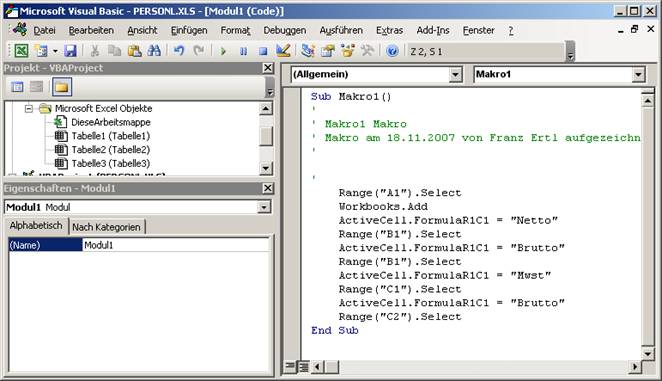This screenshot has width=662, height=381.
Task: Toggle Design Mode icon
Action: [283, 51]
